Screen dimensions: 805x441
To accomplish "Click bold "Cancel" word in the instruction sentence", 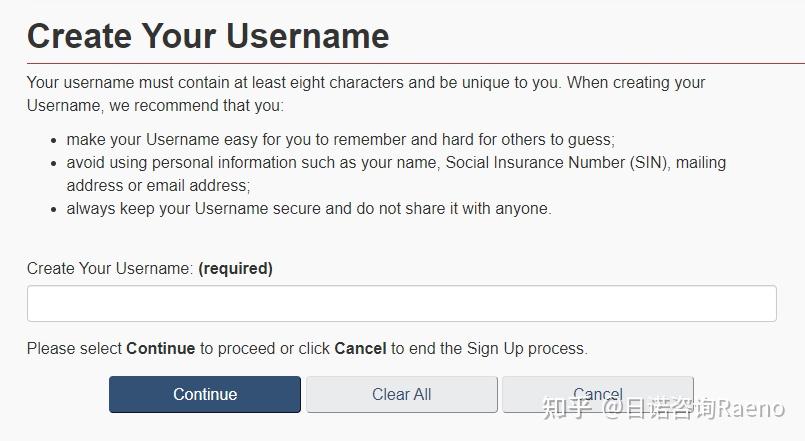I will [x=360, y=349].
